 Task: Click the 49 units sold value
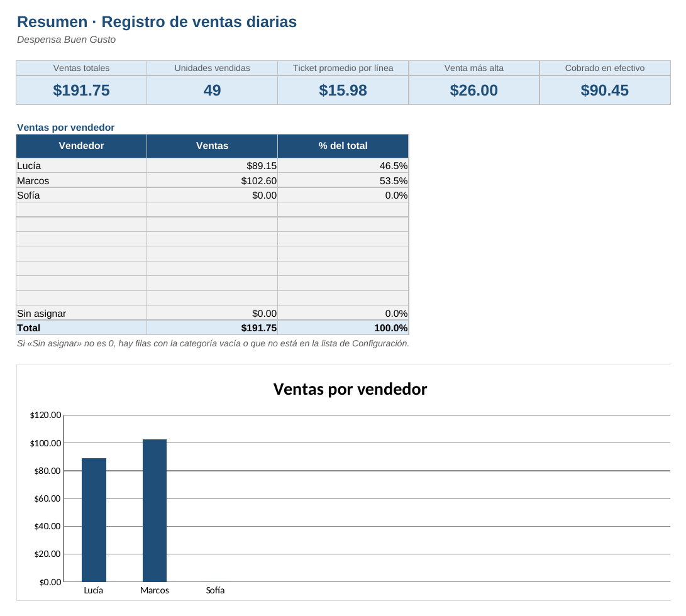point(212,90)
